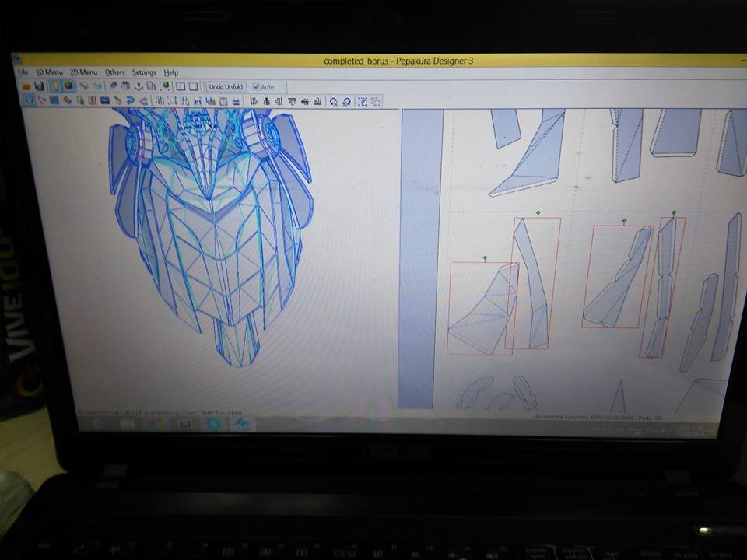Click the Redo arrow icon
Image resolution: width=747 pixels, height=560 pixels.
(x=97, y=86)
